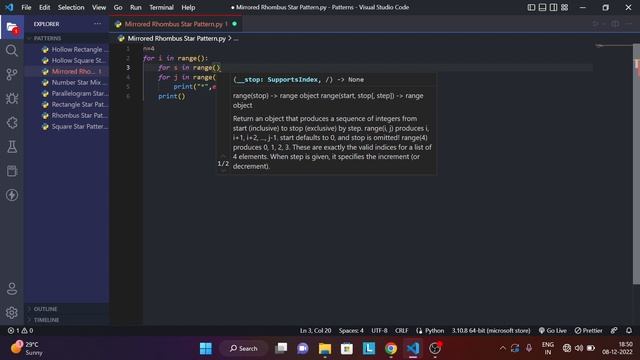Open the Extensions view
Image resolution: width=640 pixels, height=360 pixels.
pyautogui.click(x=12, y=122)
